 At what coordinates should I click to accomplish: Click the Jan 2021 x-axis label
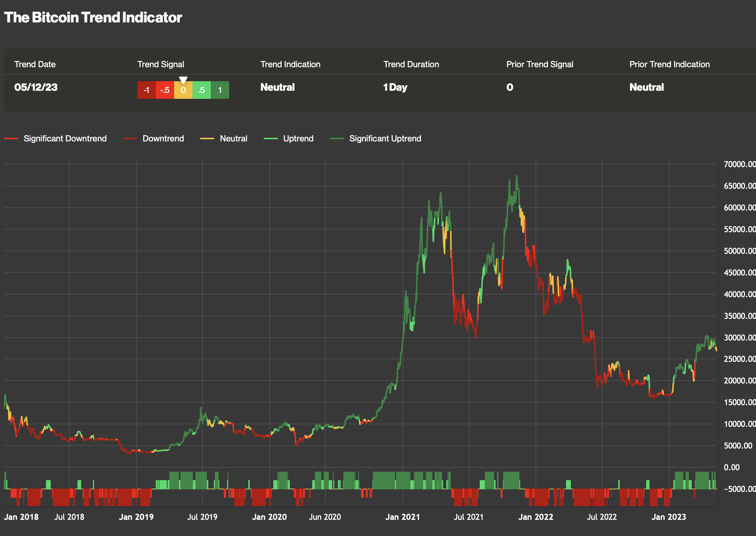pos(402,517)
